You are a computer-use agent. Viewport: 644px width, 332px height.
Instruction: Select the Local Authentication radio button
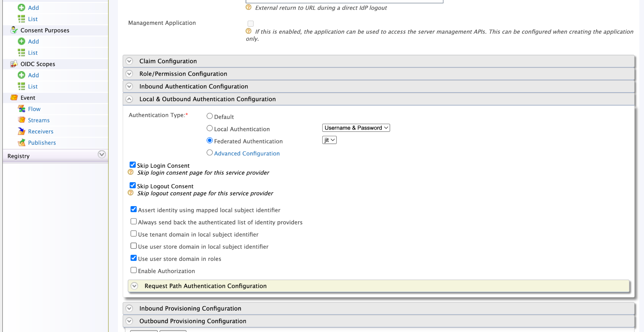pos(209,128)
